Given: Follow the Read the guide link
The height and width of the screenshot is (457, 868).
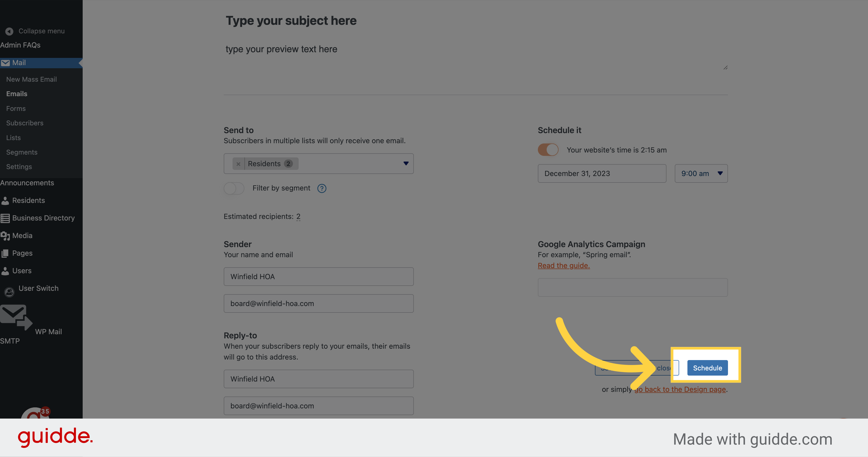Looking at the screenshot, I should pos(563,265).
